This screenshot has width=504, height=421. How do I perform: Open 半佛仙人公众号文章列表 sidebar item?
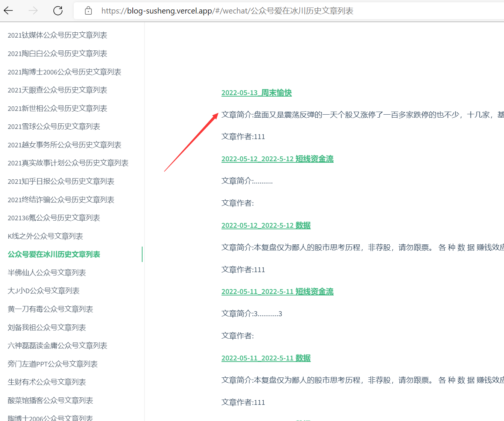(x=47, y=273)
